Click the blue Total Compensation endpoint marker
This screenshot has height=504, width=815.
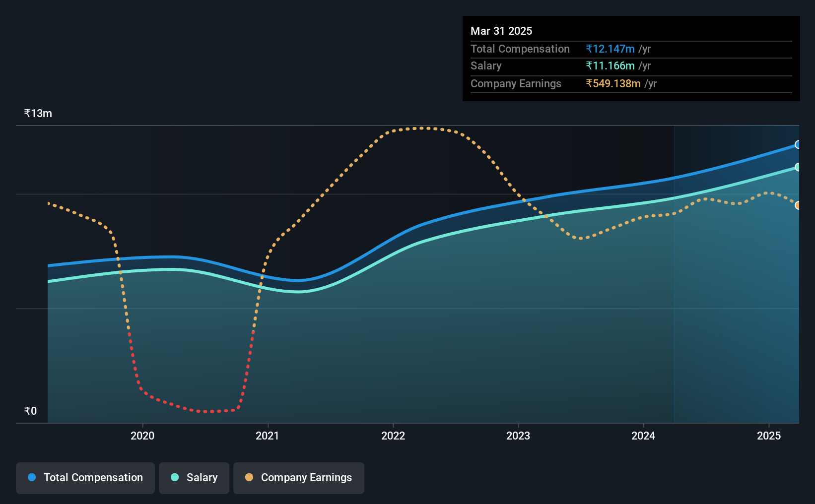point(798,145)
